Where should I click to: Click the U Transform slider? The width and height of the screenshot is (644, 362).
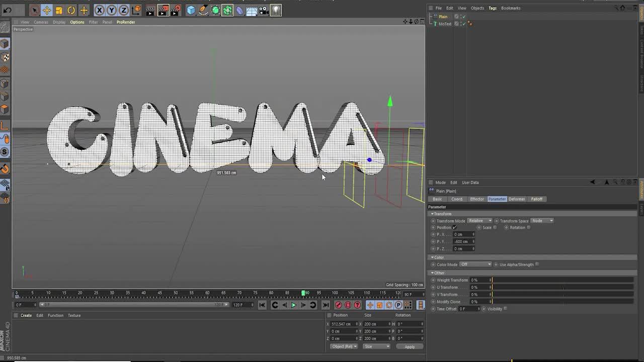point(562,287)
